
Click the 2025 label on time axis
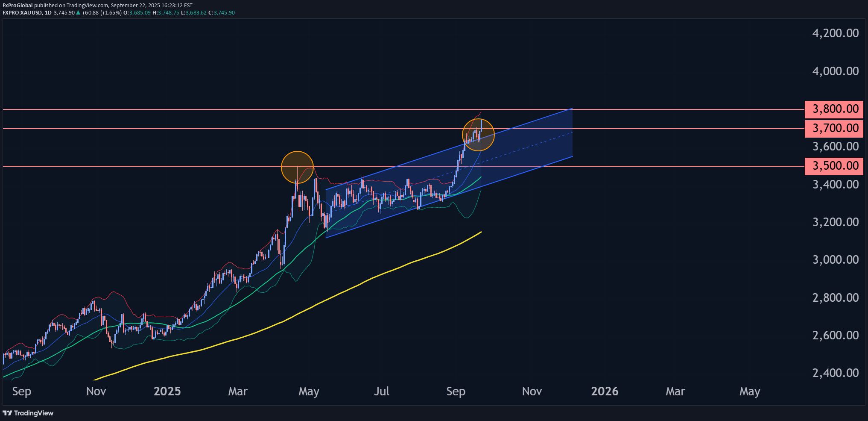point(167,392)
